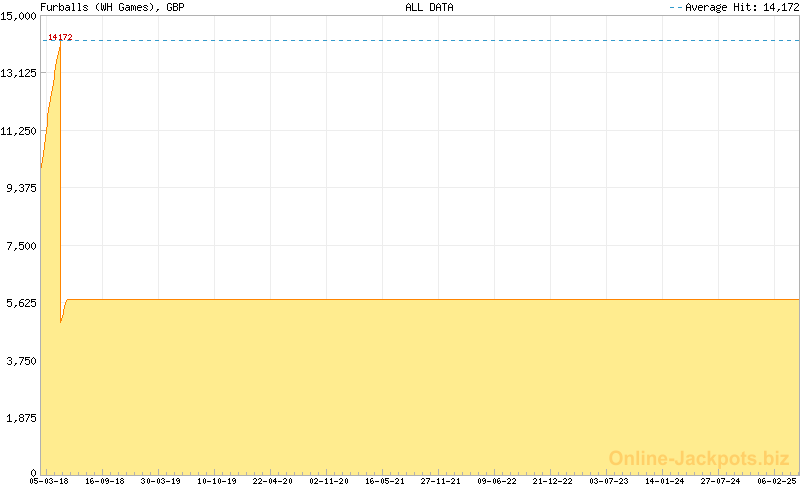Open the Online-Jackpots.biz watermark link
Screen dimensions: 800x490
(x=699, y=457)
